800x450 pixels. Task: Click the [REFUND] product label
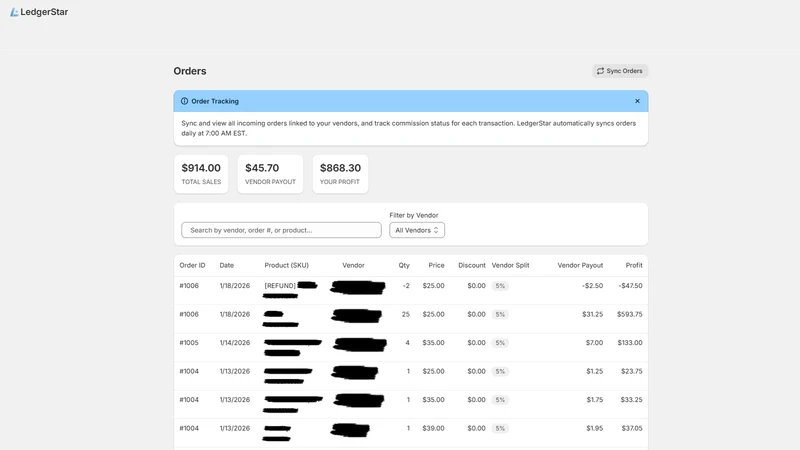[x=280, y=286]
